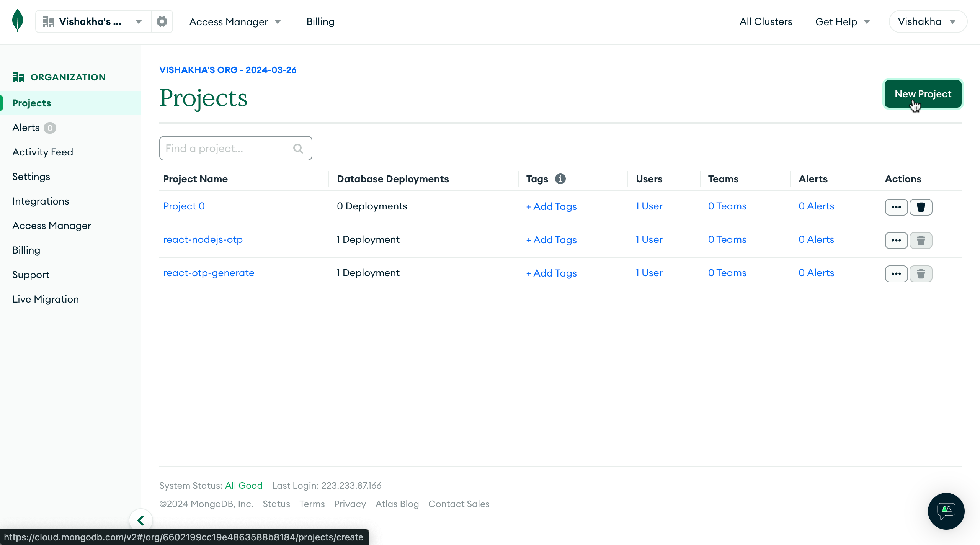The image size is (980, 545).
Task: Open ellipsis menu for react-nodejs-otp
Action: click(896, 241)
